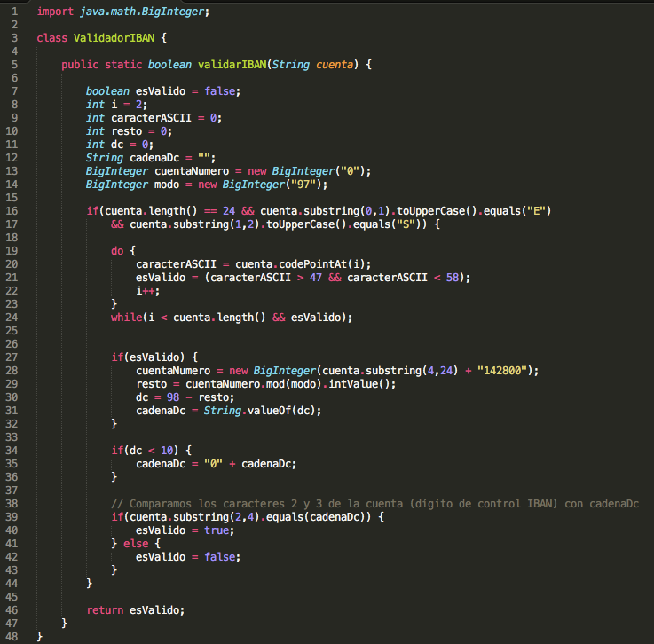The width and height of the screenshot is (654, 644).
Task: Place cursor on 'boolean esValido = false;' declaration
Action: click(163, 91)
